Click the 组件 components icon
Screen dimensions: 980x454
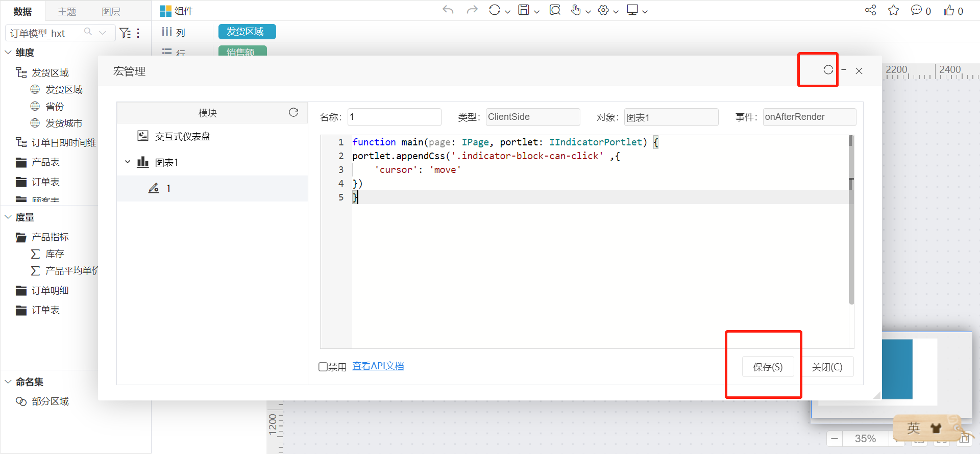(165, 11)
